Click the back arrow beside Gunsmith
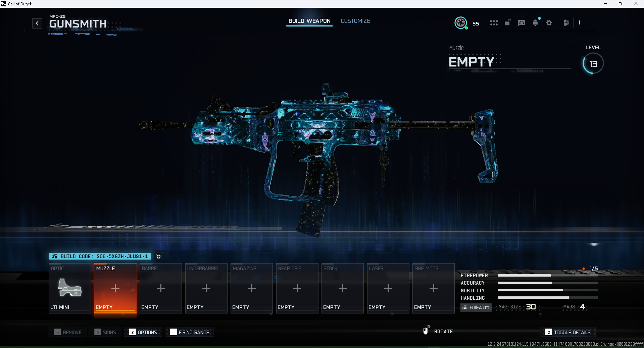644x348 pixels. click(x=37, y=23)
